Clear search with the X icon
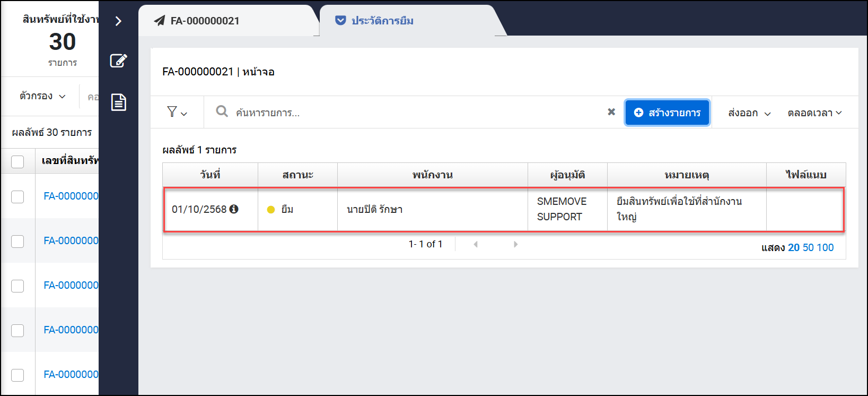Viewport: 868px width, 396px height. [611, 112]
